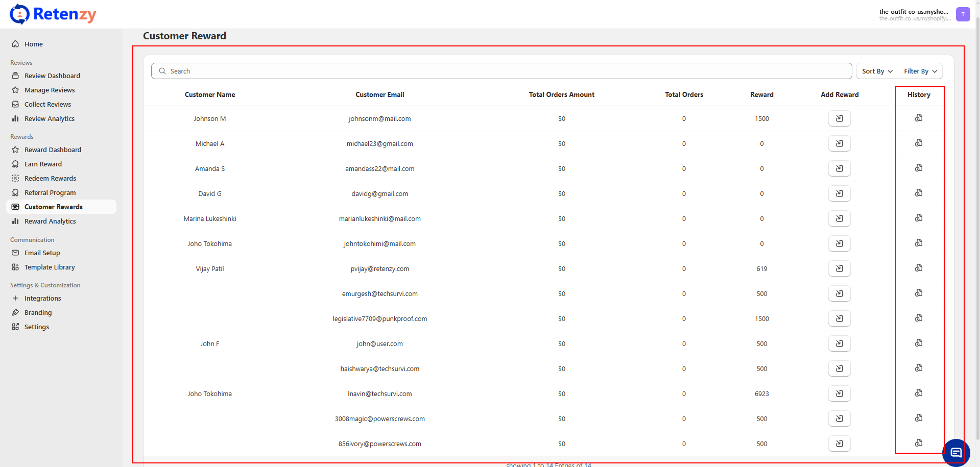Expand the Sort By dropdown
980x467 pixels.
(877, 71)
